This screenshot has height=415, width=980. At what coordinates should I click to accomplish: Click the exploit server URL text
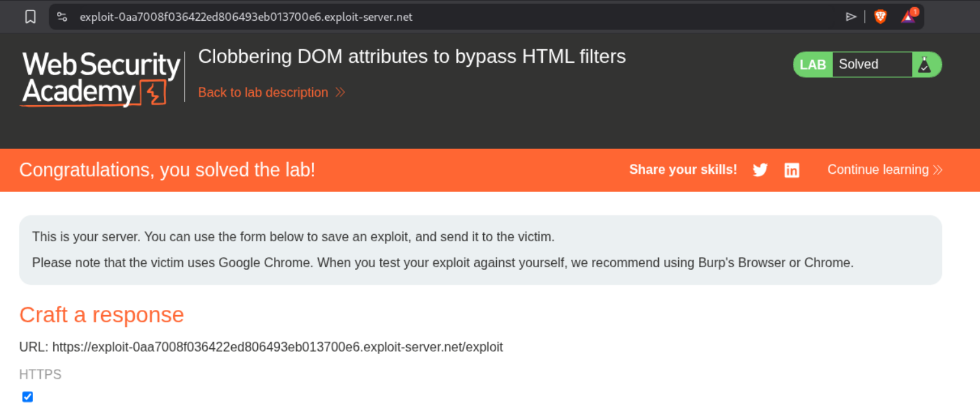(x=277, y=347)
